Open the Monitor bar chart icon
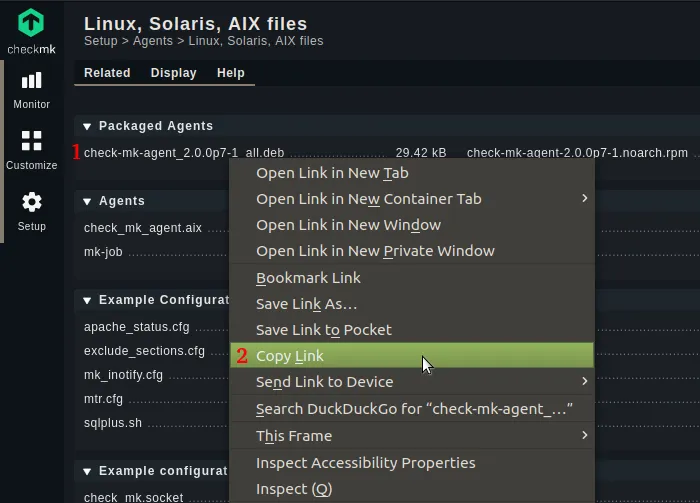Viewport: 700px width, 503px height. [31, 81]
